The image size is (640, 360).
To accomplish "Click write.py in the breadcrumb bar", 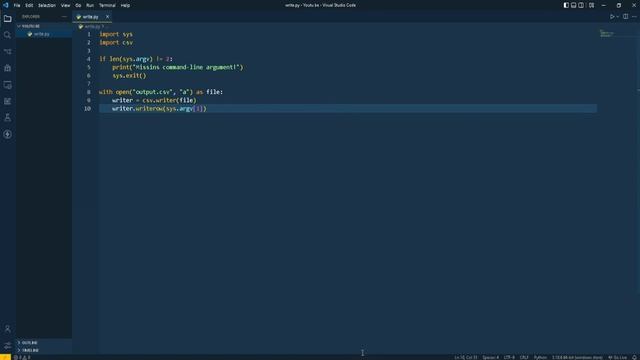I will [x=92, y=27].
